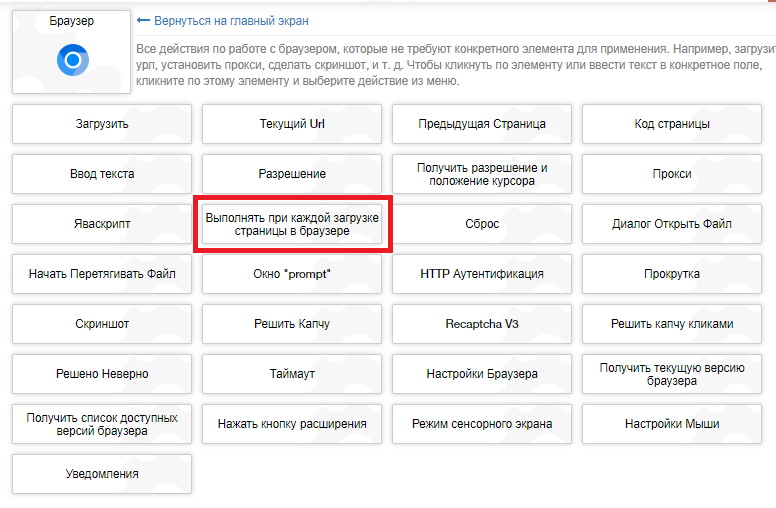
Task: Select the Ввод текста action
Action: pos(102,174)
